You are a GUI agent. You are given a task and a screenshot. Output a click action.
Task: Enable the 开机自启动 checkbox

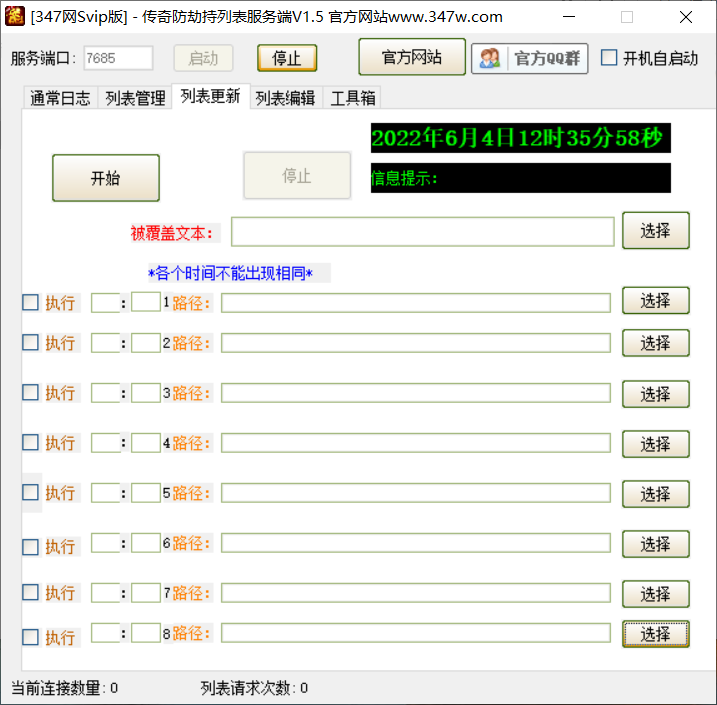tap(609, 58)
